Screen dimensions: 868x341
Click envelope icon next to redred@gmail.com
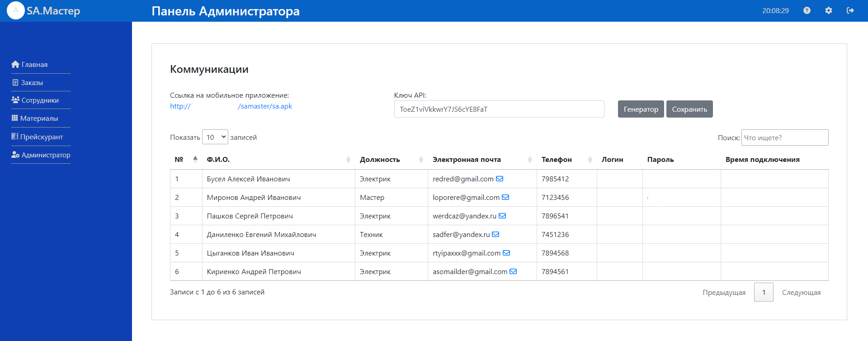(500, 179)
